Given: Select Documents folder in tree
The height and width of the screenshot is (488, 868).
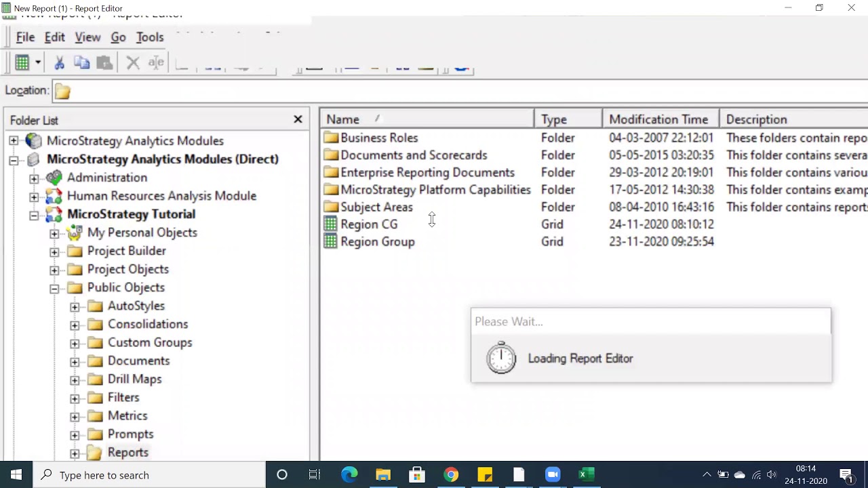Looking at the screenshot, I should pos(138,361).
